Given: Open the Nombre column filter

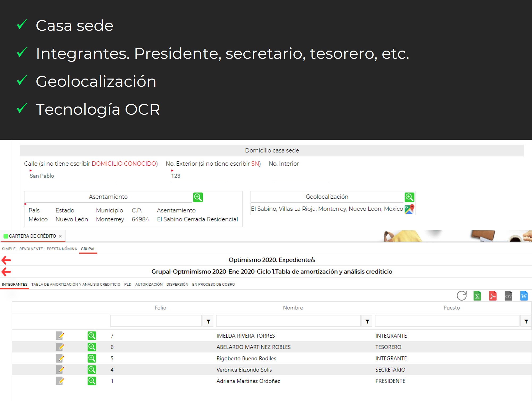Looking at the screenshot, I should point(367,322).
